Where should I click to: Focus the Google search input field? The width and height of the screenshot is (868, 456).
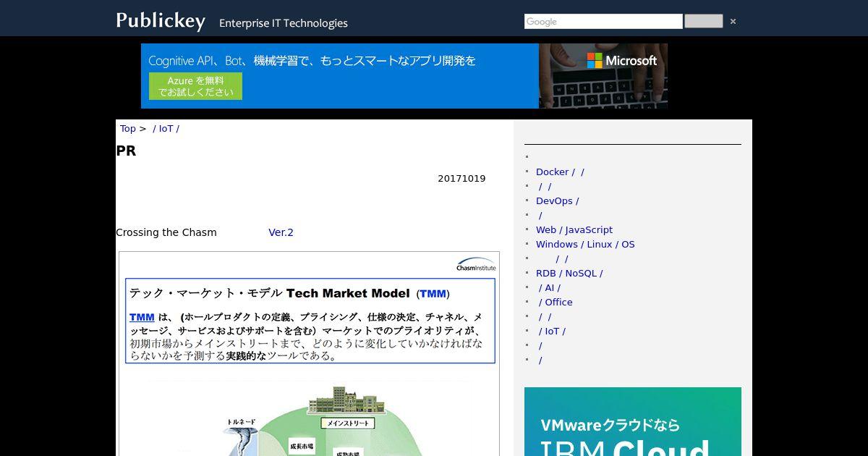tap(603, 22)
